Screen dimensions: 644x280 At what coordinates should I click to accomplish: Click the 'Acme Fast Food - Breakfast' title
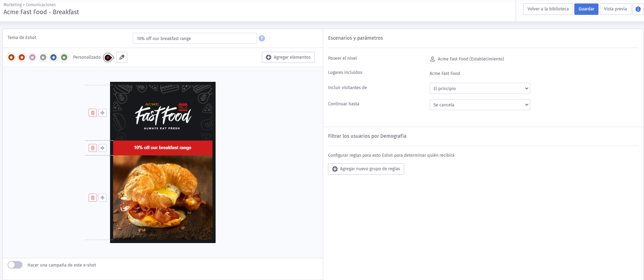point(41,12)
